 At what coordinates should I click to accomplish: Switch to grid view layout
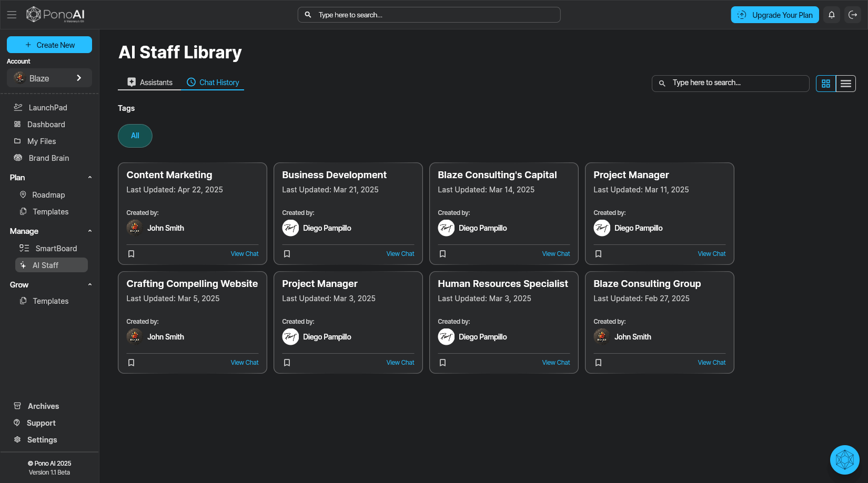coord(826,84)
